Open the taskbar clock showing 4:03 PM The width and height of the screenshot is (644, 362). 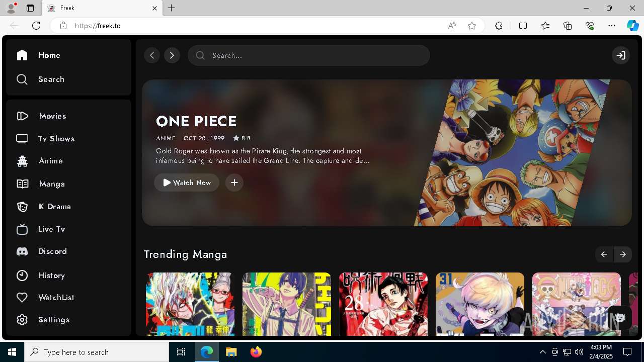601,352
